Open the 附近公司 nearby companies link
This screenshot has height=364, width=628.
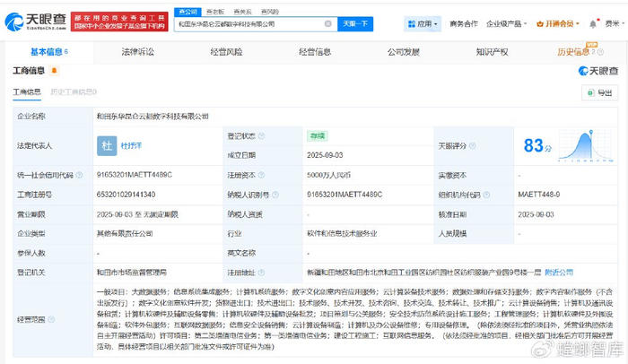pyautogui.click(x=559, y=273)
